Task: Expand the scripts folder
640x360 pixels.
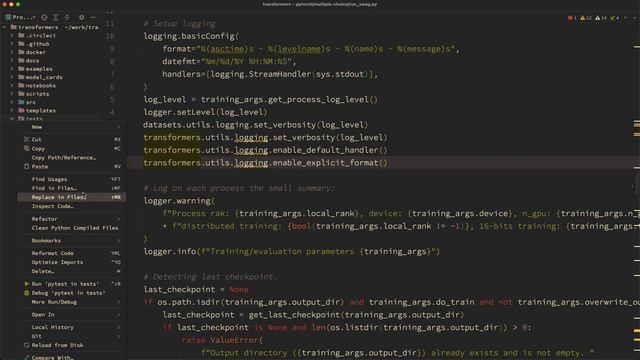Action: click(x=12, y=94)
